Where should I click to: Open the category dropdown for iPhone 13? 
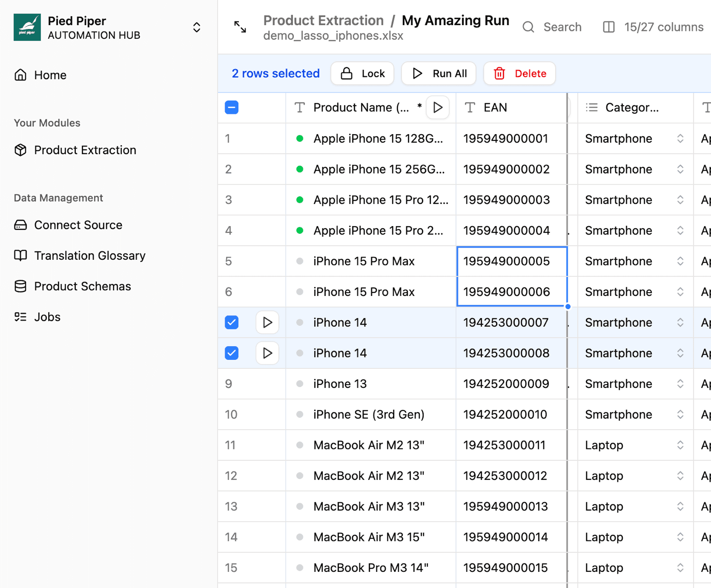tap(680, 384)
